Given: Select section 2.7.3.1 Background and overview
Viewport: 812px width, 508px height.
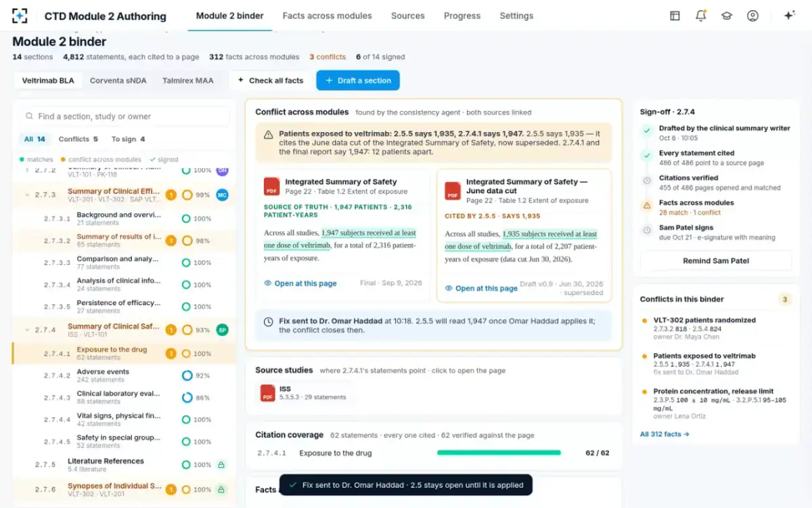Looking at the screenshot, I should (x=124, y=218).
